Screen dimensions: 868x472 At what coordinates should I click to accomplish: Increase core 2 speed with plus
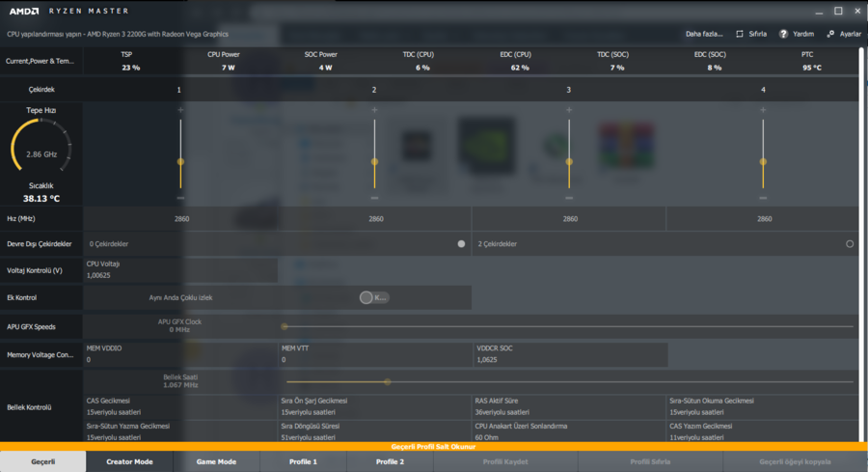(x=375, y=110)
